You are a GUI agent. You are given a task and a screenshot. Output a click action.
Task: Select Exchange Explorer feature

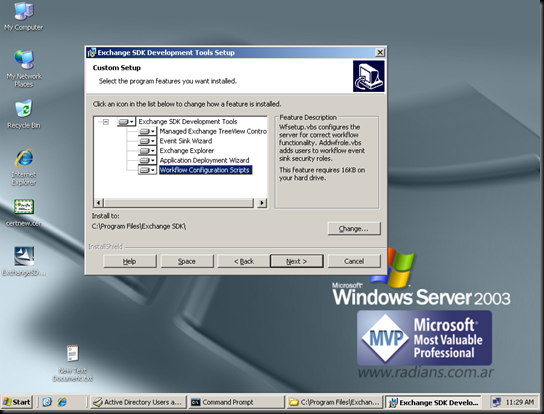[187, 151]
